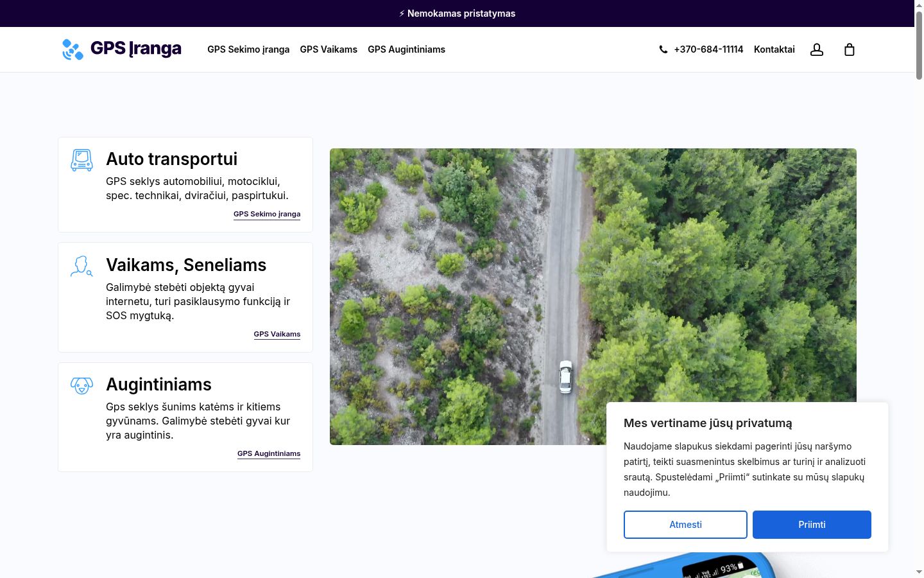
Task: Click the car icon for Auto transportui
Action: coord(81,160)
